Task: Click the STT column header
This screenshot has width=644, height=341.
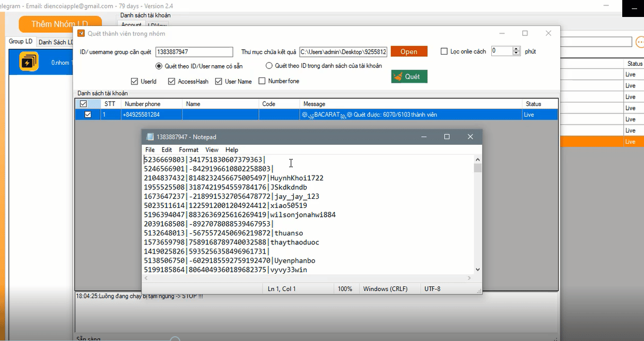Action: coord(111,104)
